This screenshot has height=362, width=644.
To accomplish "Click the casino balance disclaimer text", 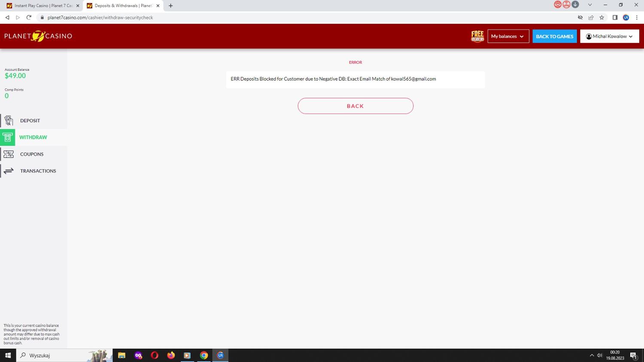I will pyautogui.click(x=31, y=334).
